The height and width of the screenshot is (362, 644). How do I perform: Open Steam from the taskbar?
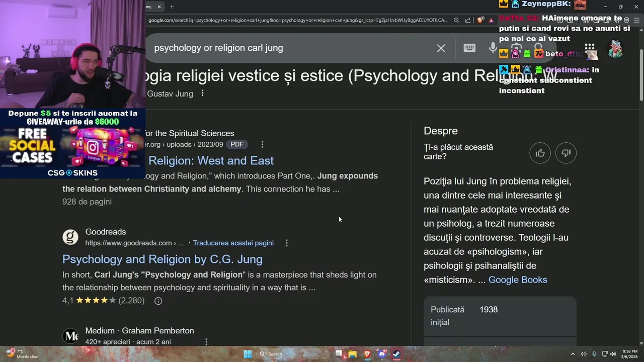396,354
